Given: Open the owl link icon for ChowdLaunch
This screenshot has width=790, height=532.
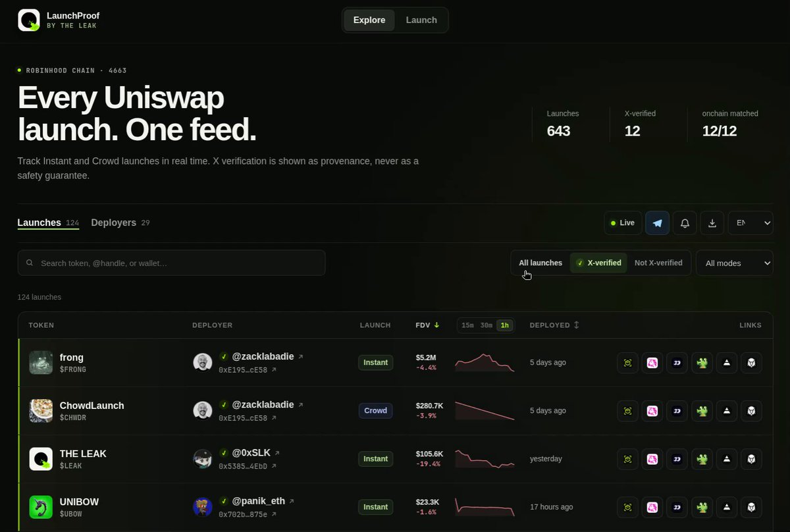Looking at the screenshot, I should [751, 411].
